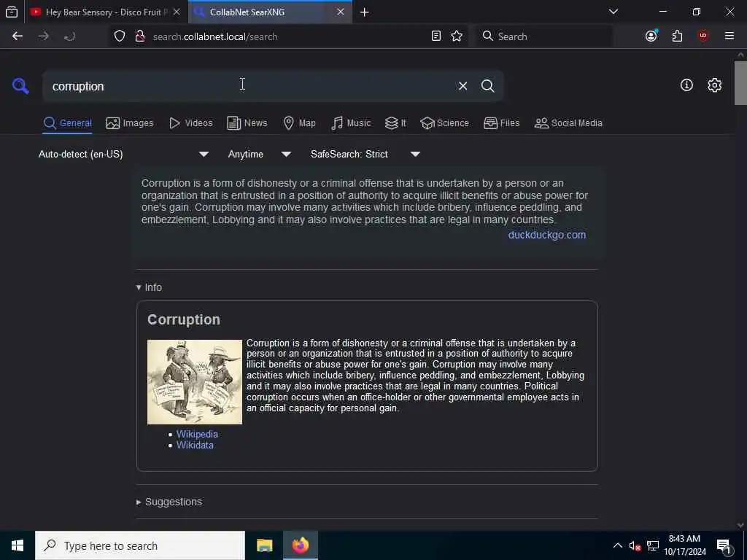Open Firefox View icon

point(12,12)
